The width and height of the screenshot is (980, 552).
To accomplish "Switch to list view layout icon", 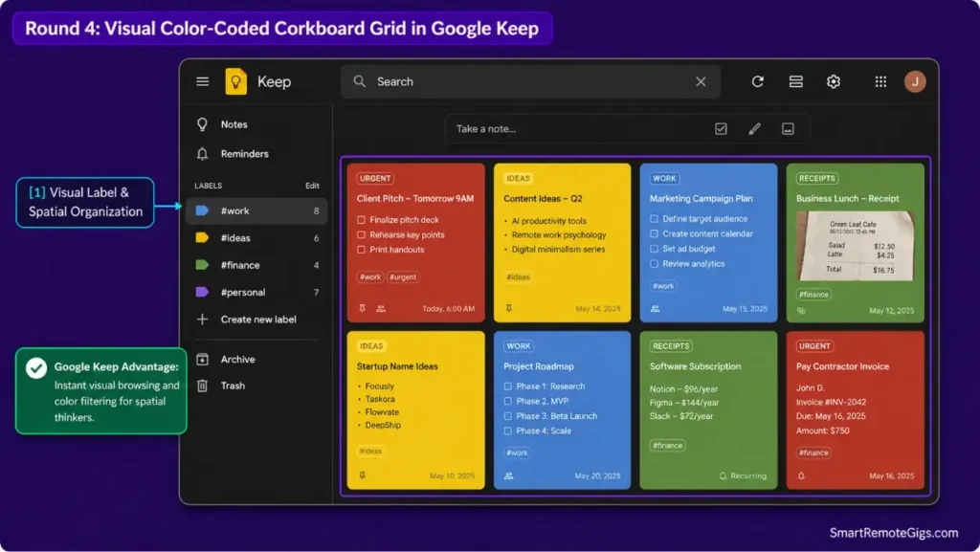I will coord(795,82).
